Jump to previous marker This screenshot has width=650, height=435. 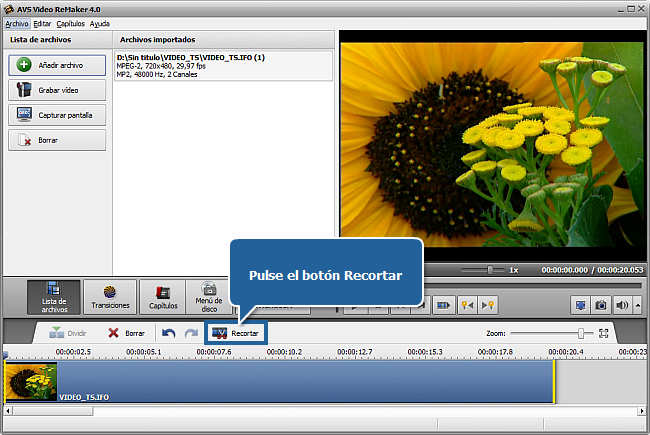coord(465,305)
